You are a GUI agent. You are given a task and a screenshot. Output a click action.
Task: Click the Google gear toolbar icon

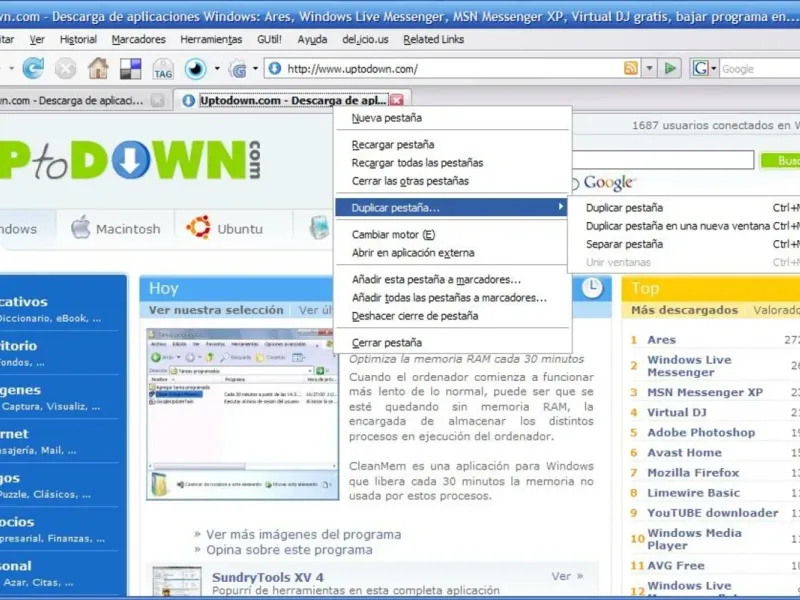pos(238,69)
